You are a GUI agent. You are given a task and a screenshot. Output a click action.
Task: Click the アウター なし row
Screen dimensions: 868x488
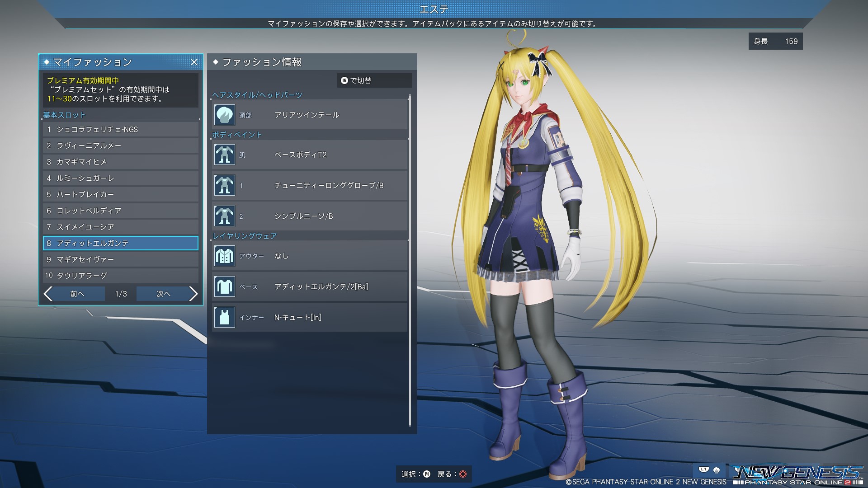[x=310, y=256]
